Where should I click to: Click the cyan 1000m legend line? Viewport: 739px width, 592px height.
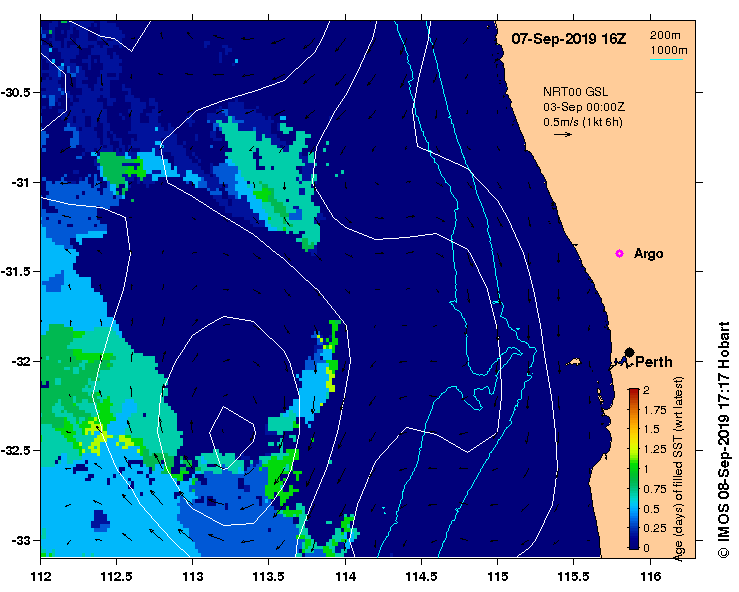666,59
